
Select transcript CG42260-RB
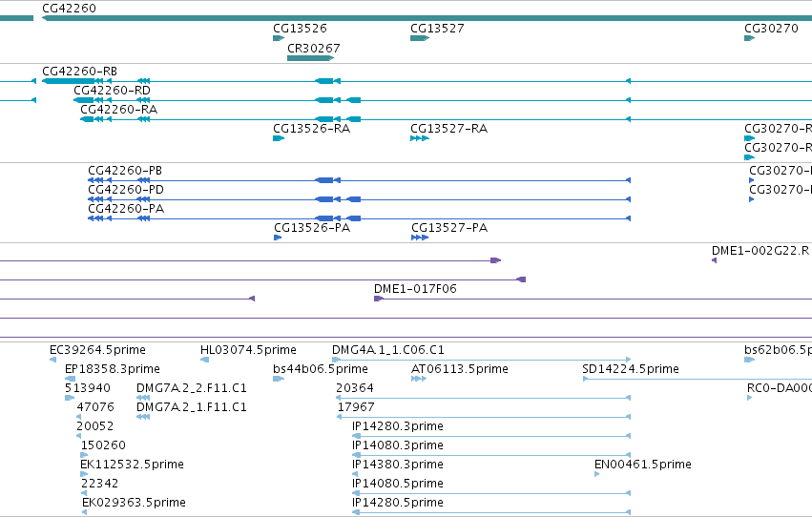(79, 72)
